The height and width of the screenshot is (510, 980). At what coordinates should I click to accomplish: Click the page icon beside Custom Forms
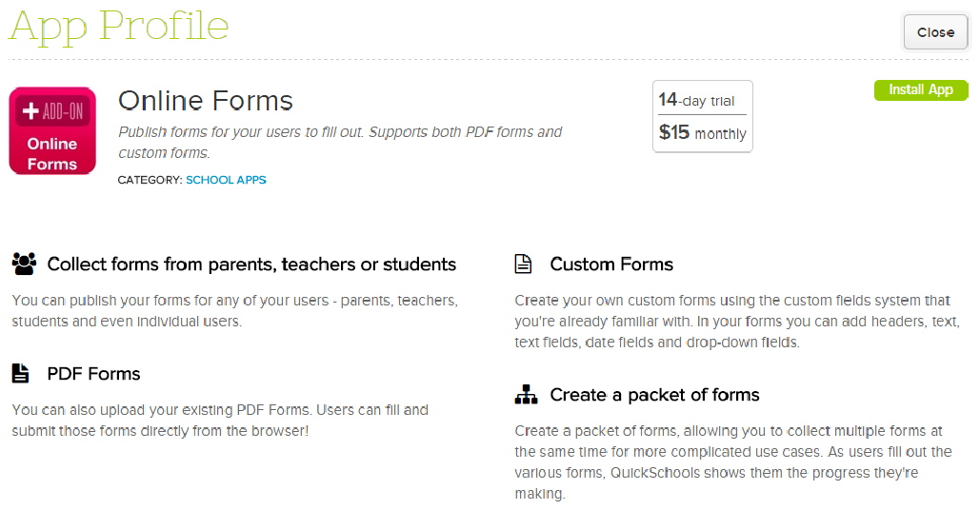click(x=523, y=264)
